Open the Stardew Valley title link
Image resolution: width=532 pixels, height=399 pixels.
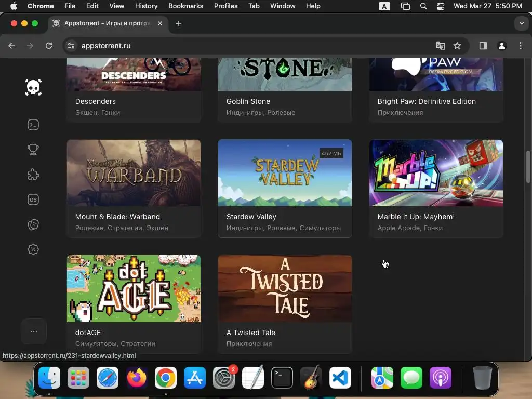[x=251, y=217]
